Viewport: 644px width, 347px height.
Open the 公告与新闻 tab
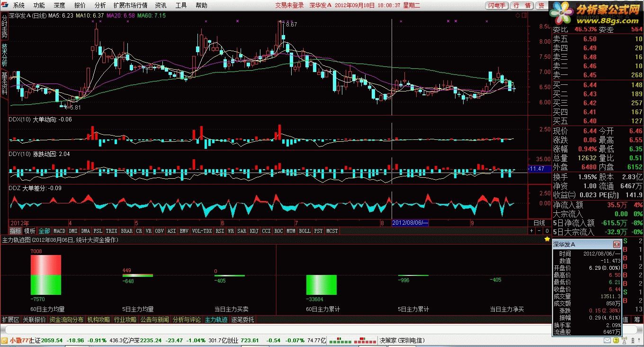coord(154,320)
